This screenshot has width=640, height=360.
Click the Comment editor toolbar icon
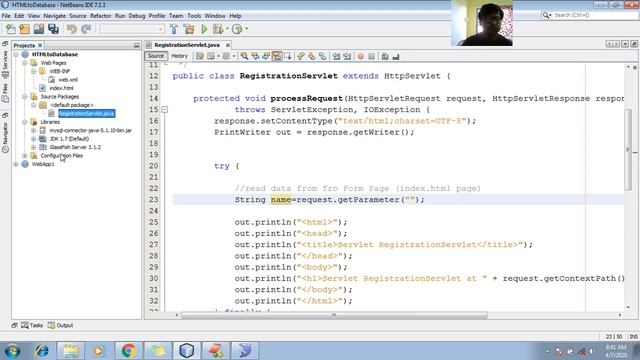coord(385,56)
